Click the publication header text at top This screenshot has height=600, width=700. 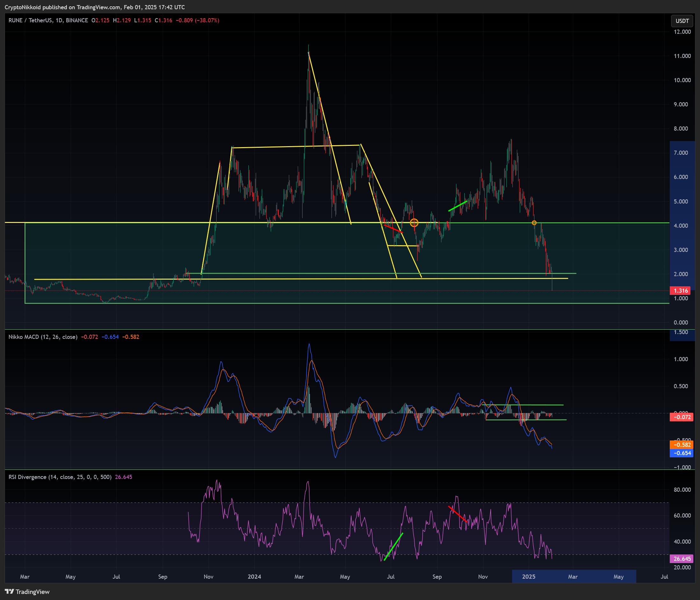click(x=95, y=7)
